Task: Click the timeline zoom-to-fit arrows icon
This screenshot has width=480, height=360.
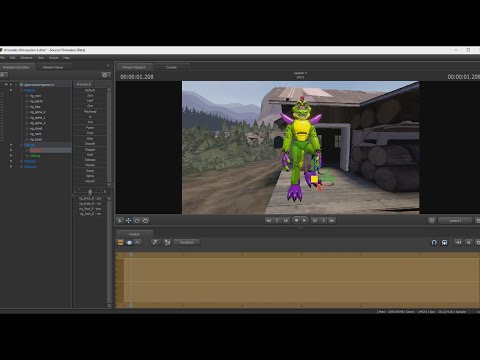Action: (458, 243)
